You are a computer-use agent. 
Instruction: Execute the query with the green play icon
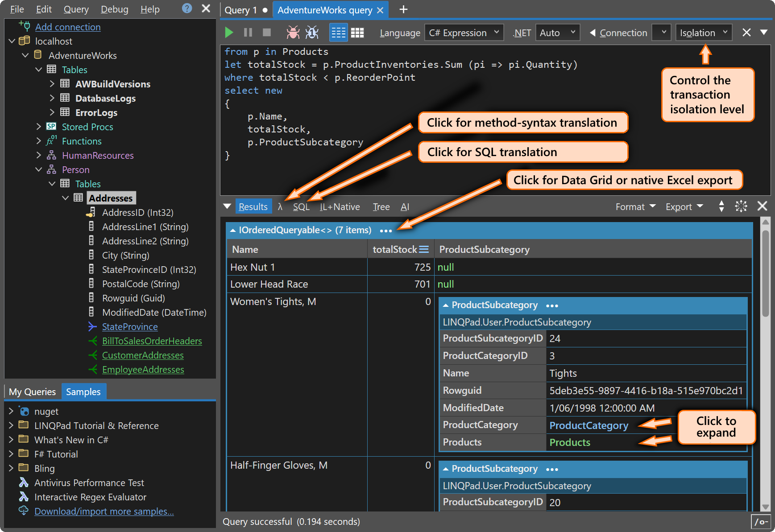tap(229, 32)
